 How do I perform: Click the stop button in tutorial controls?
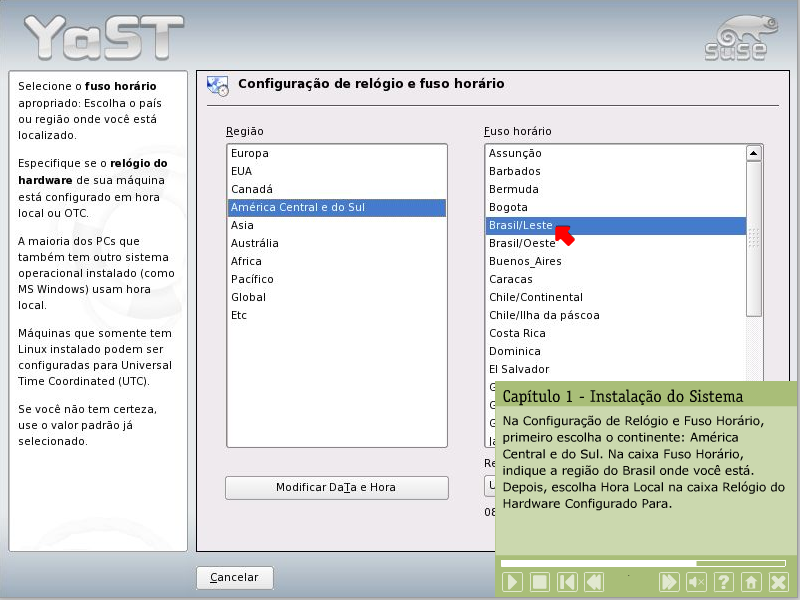(540, 582)
